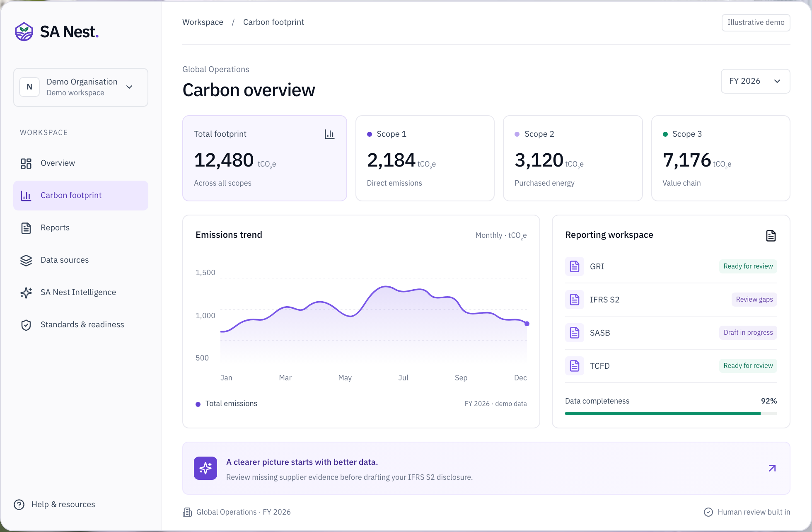
Task: Click the Data sources layers icon
Action: point(26,260)
